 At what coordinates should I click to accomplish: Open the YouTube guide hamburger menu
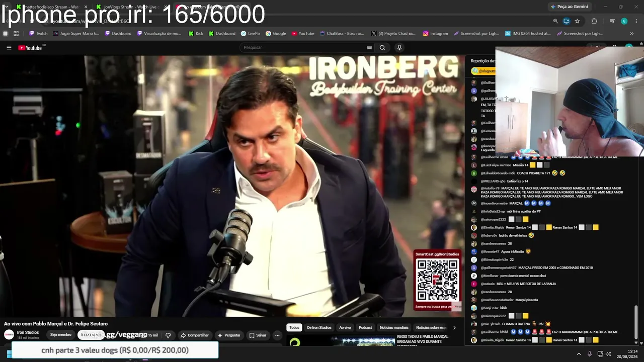coord(9,48)
